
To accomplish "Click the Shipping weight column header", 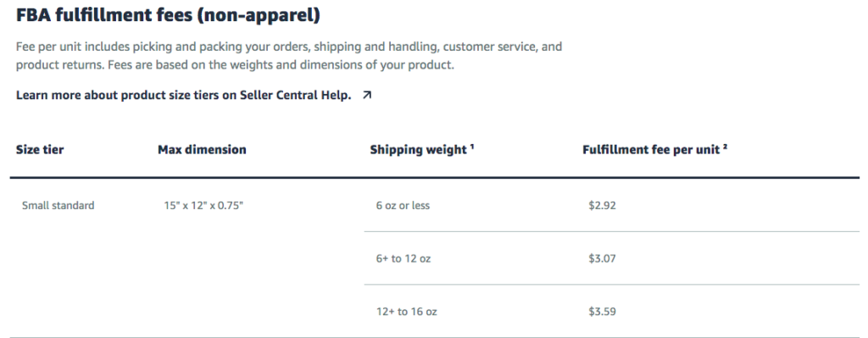I will coord(422,150).
